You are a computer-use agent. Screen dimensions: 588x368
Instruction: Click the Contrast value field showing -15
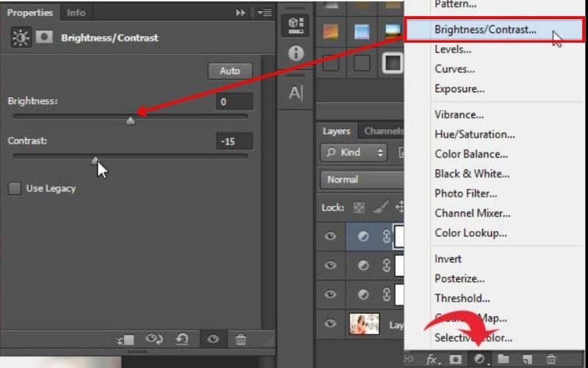point(234,141)
